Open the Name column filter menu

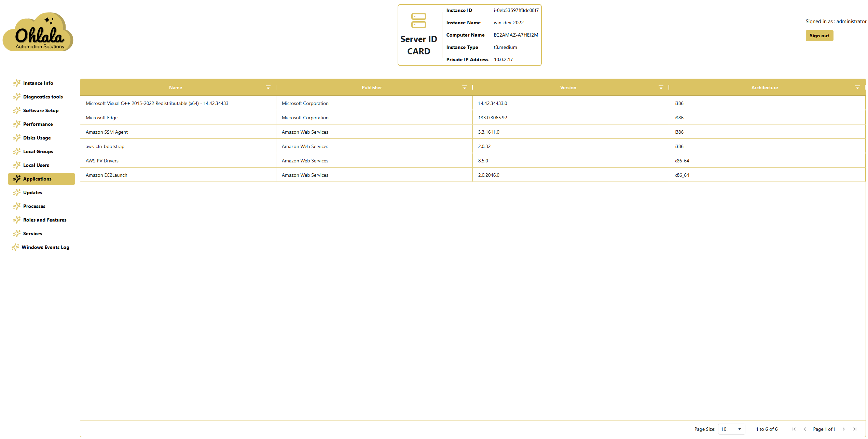click(x=268, y=87)
